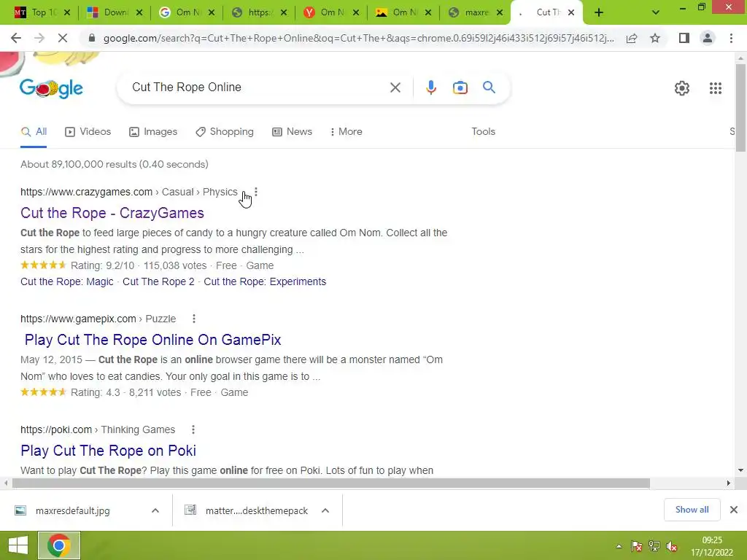This screenshot has width=747, height=560.
Task: Click the share page icon in address bar
Action: point(632,38)
